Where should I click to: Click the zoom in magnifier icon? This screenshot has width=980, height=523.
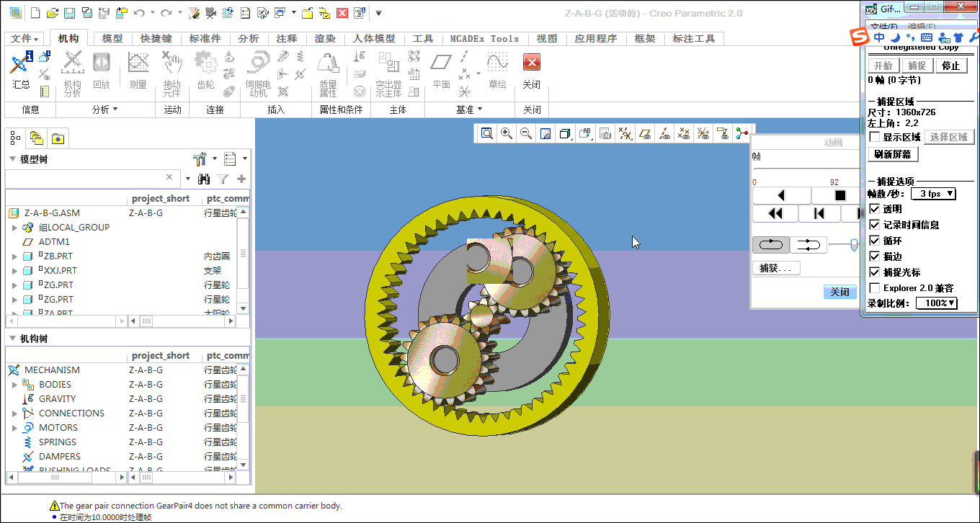(507, 133)
